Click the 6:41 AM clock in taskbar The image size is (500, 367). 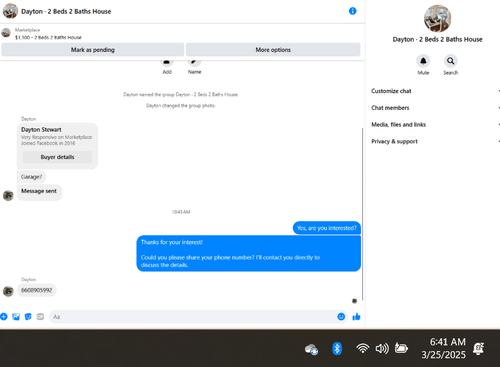[447, 342]
